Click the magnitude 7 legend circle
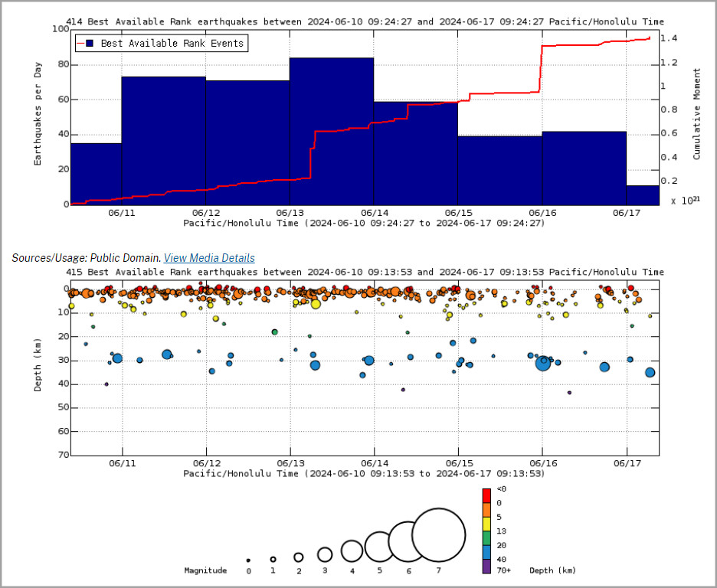This screenshot has width=717, height=588. click(x=438, y=535)
